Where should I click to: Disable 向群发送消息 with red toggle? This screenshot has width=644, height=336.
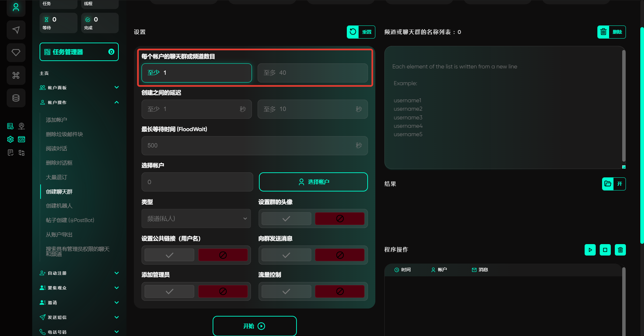[339, 255]
